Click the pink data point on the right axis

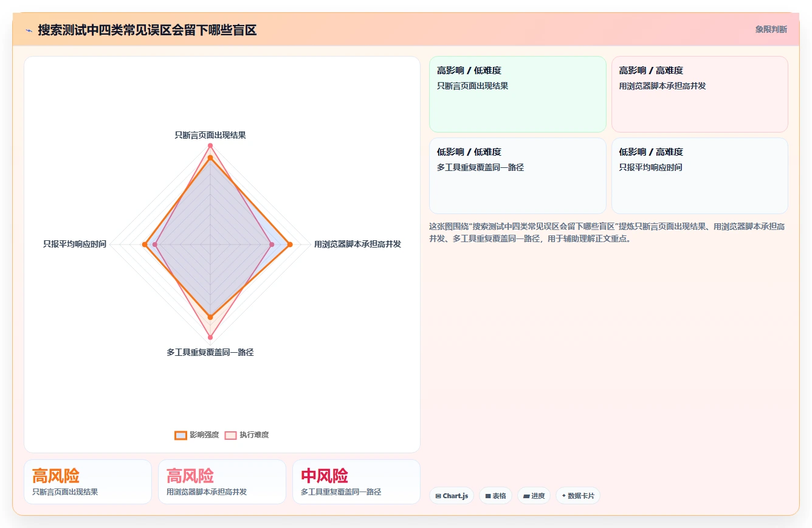click(272, 245)
